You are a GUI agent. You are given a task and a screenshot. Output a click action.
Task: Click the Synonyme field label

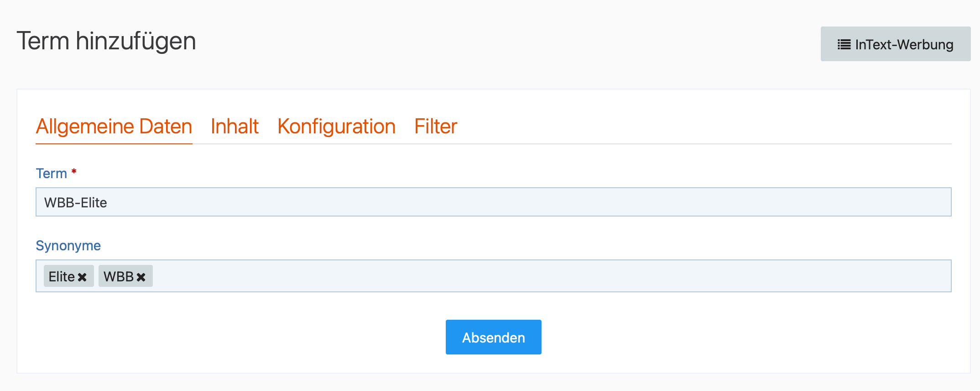[68, 246]
